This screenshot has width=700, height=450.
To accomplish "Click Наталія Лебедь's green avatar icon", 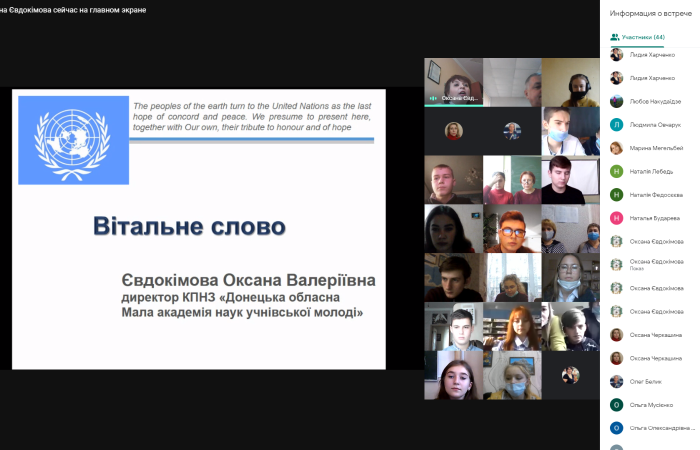I will (617, 171).
